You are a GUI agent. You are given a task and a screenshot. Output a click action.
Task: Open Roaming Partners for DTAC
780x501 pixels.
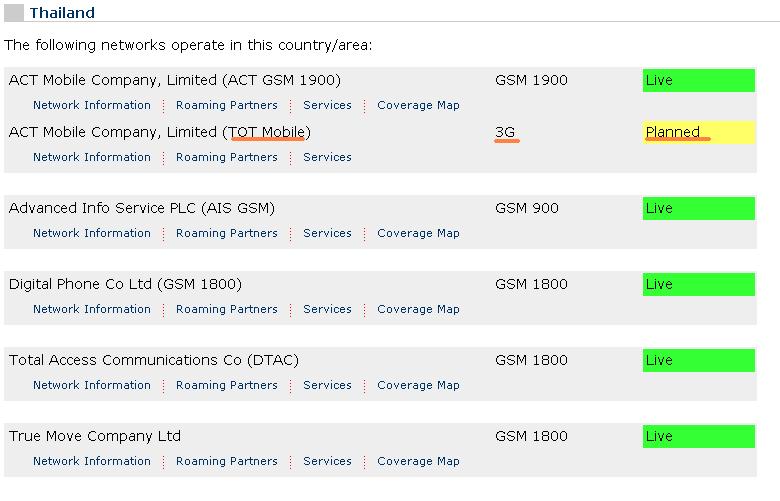pos(226,385)
